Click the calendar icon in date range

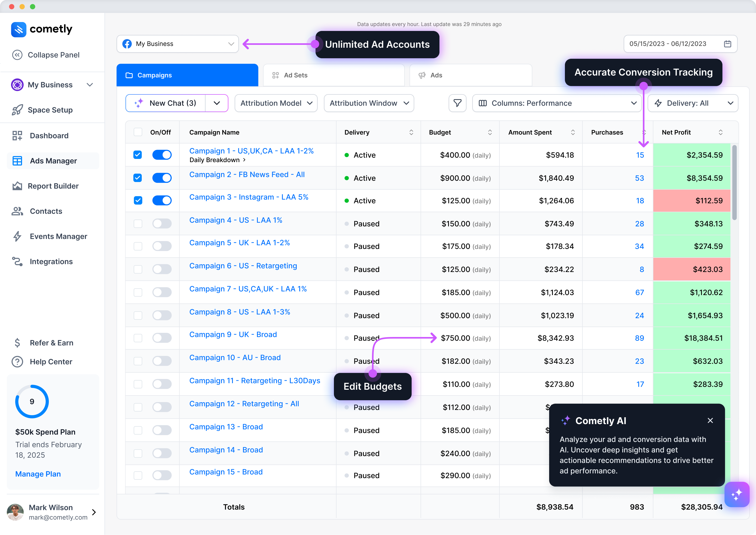tap(727, 44)
